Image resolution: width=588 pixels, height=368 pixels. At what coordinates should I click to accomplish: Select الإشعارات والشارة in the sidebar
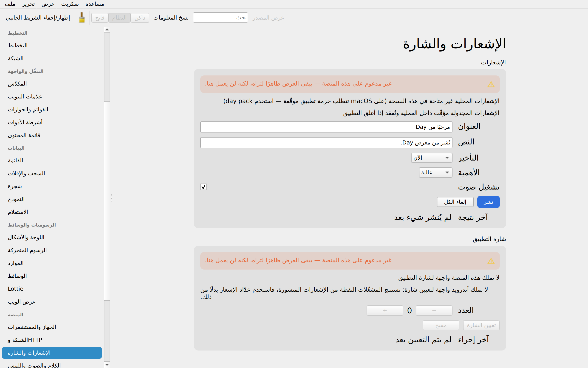(x=52, y=353)
